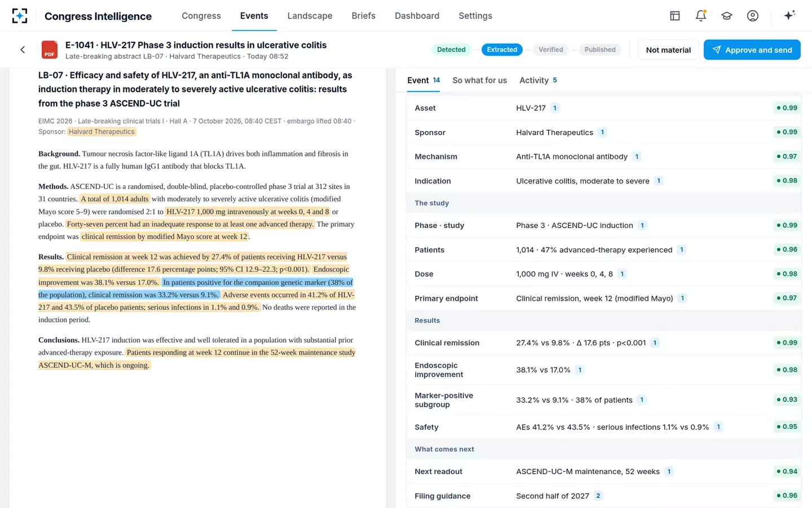Open the PDF document icon
This screenshot has width=812, height=508.
point(50,50)
